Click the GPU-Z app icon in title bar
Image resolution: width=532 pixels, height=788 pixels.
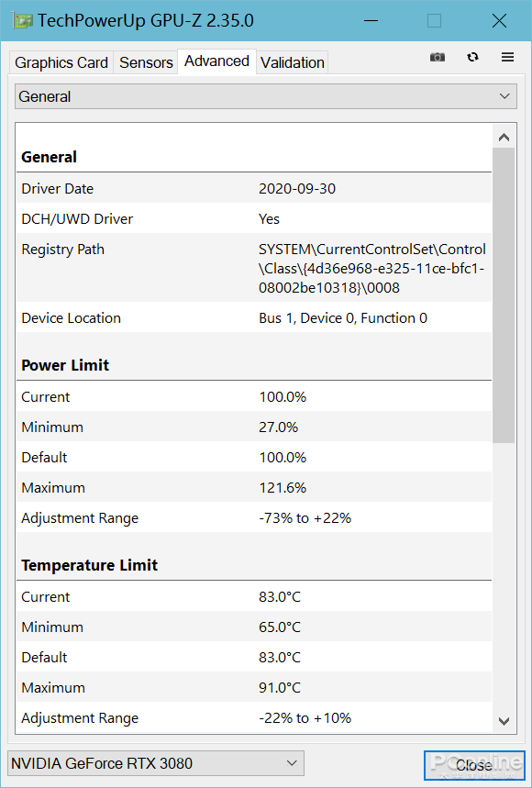[24, 21]
